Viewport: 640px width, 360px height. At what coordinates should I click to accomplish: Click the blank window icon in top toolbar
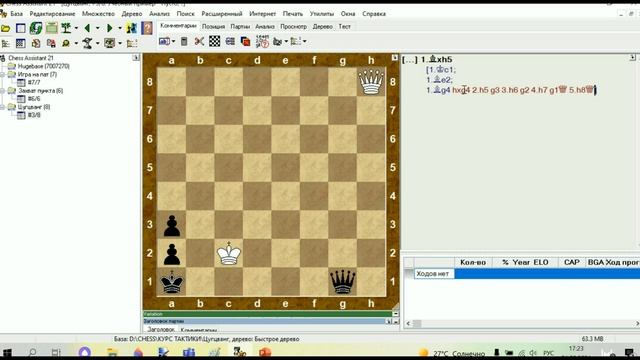point(20,28)
